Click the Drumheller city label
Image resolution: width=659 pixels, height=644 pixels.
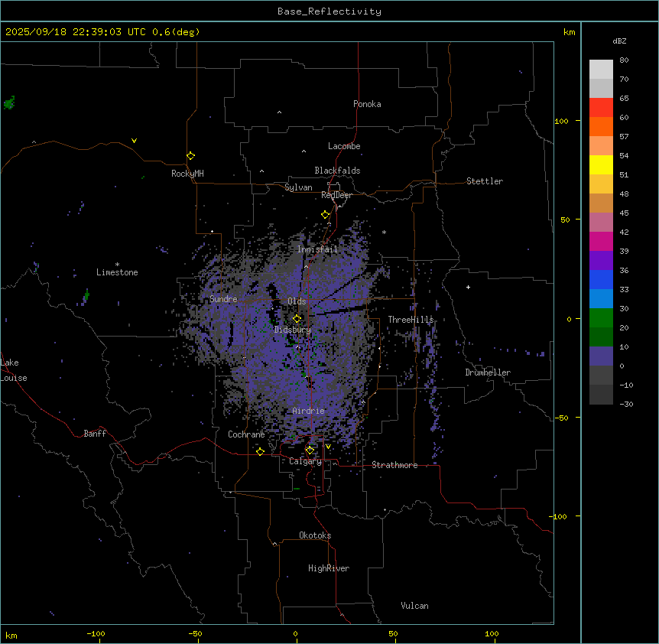click(x=488, y=372)
